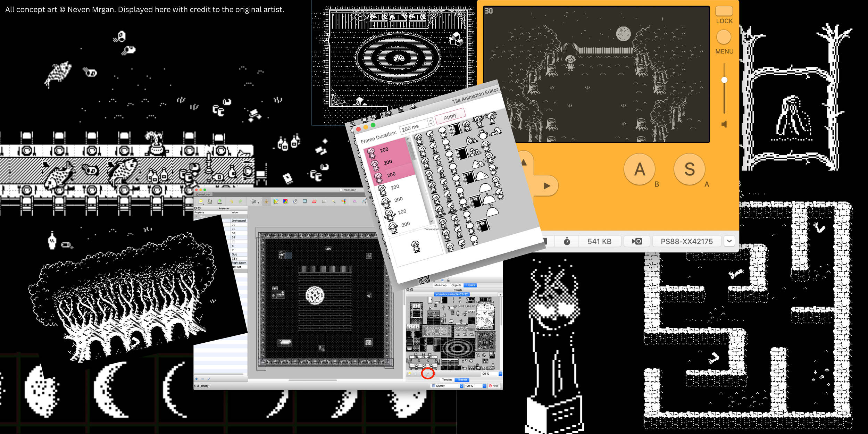Screen dimensions: 868x434
Task: Click the 541 KB memory indicator
Action: [599, 241]
